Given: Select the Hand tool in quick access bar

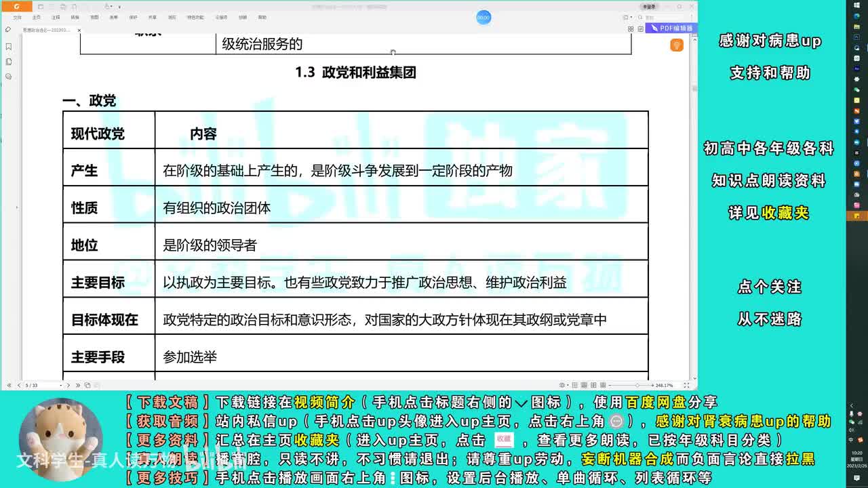Looking at the screenshot, I should [x=107, y=7].
